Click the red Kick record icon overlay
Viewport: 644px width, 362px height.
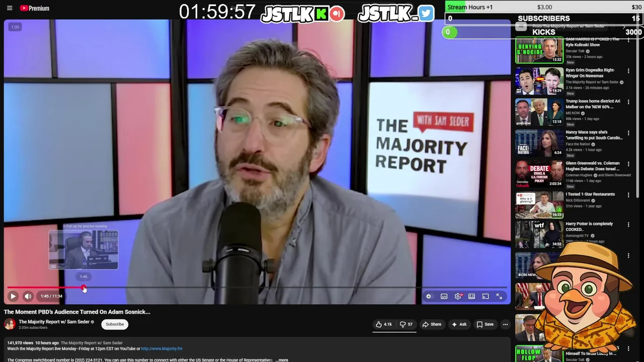pos(337,14)
